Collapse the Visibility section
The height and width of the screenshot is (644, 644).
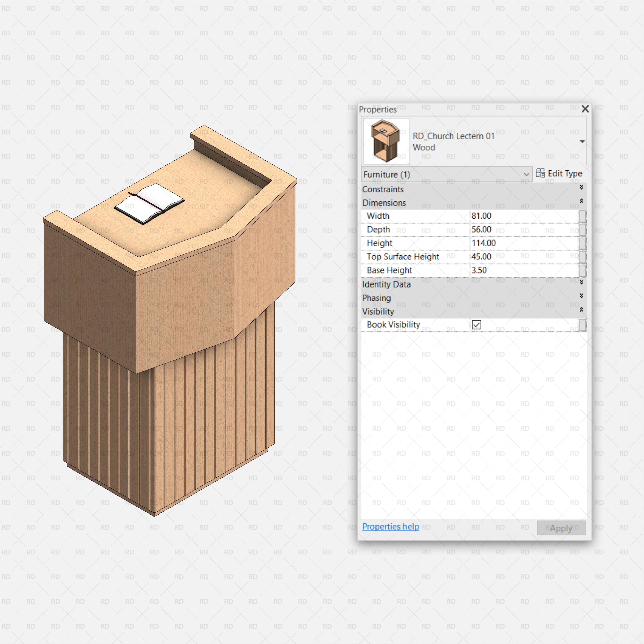tap(581, 310)
